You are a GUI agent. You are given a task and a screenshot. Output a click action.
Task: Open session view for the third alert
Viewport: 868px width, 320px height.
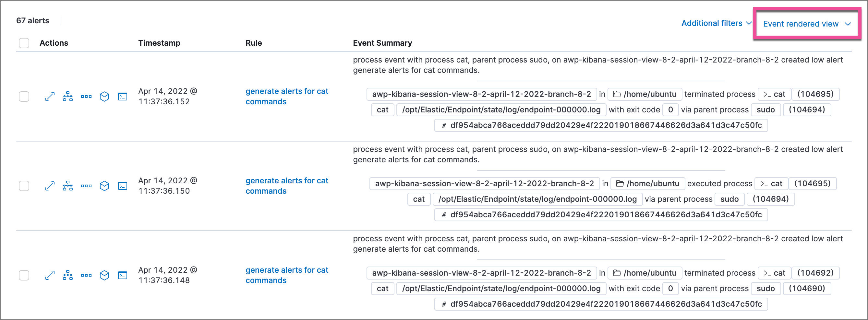(x=123, y=275)
